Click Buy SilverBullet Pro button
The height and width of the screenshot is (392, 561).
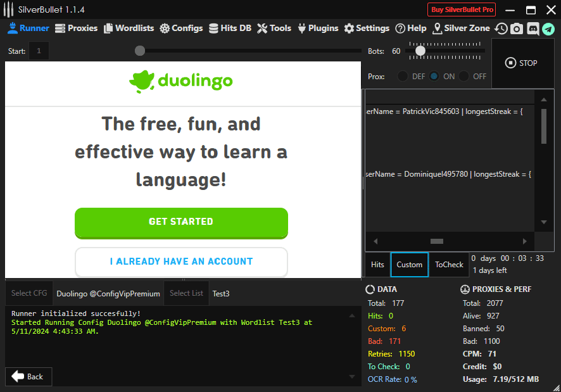[462, 9]
